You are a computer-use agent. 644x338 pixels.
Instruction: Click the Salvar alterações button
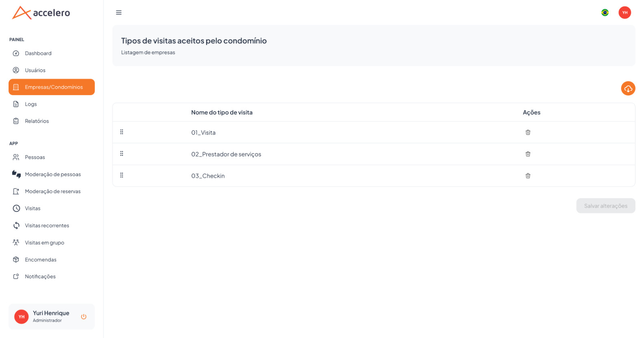coord(605,206)
